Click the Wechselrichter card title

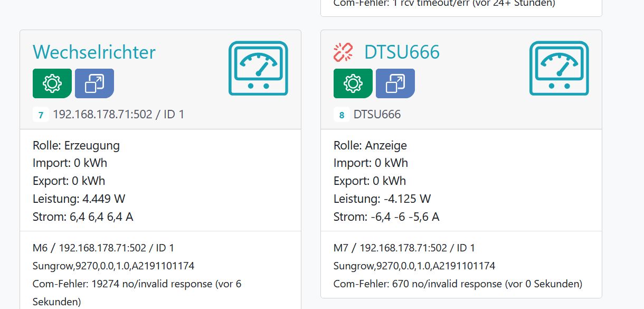point(94,52)
